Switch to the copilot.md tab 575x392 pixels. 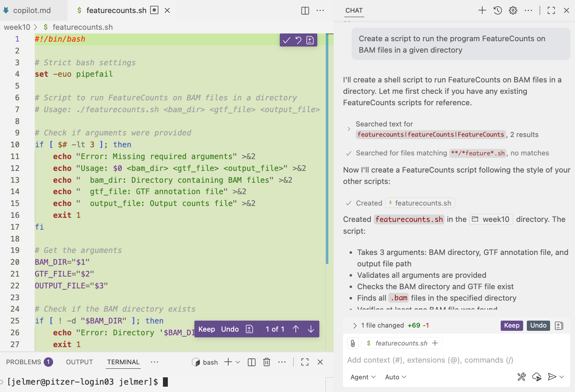(x=33, y=10)
